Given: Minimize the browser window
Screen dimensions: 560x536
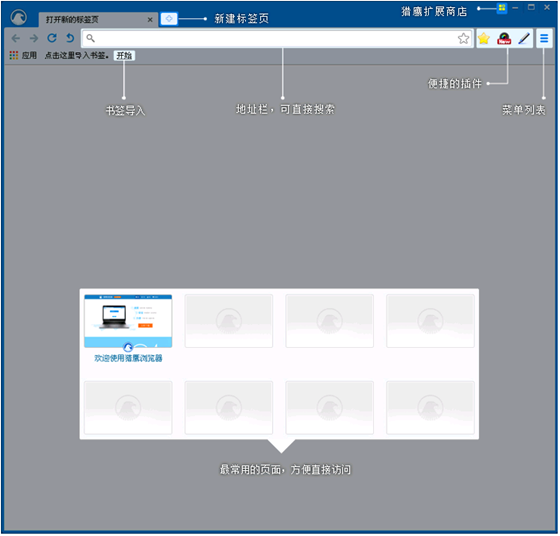Looking at the screenshot, I should (x=515, y=8).
